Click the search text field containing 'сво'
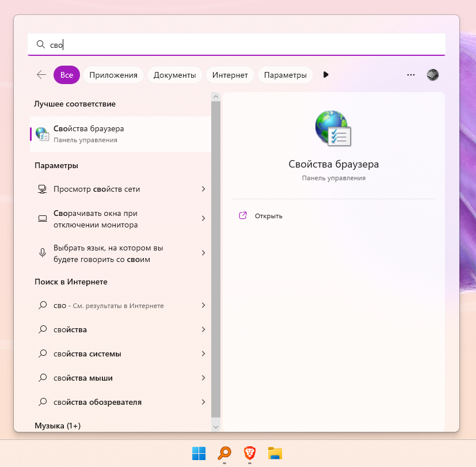The height and width of the screenshot is (467, 476). 236,44
